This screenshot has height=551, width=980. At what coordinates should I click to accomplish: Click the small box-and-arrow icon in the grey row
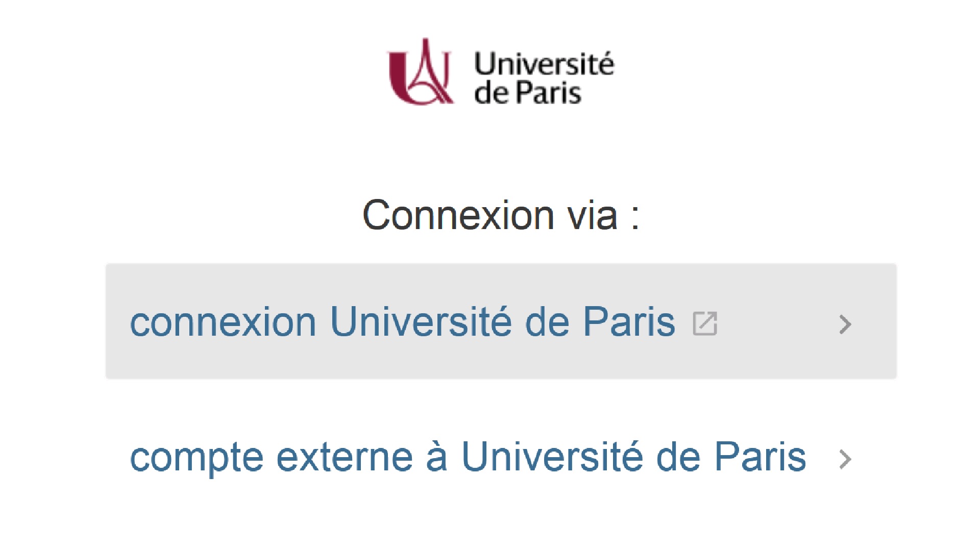[705, 323]
